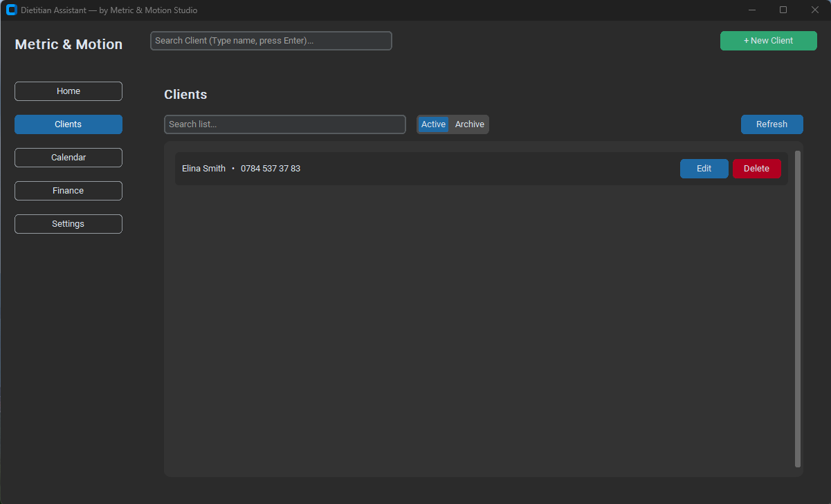The image size is (831, 504).
Task: Go to the Finance section
Action: click(x=69, y=191)
